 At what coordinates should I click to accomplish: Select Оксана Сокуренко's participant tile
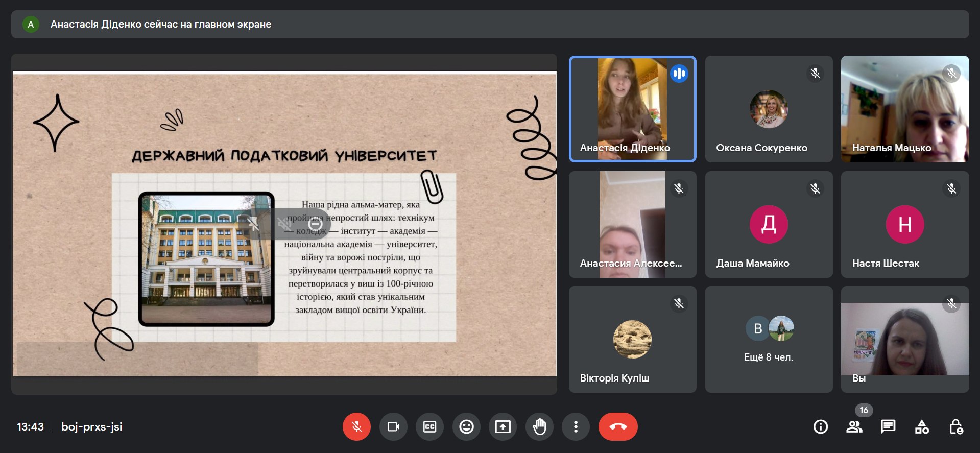pyautogui.click(x=769, y=109)
